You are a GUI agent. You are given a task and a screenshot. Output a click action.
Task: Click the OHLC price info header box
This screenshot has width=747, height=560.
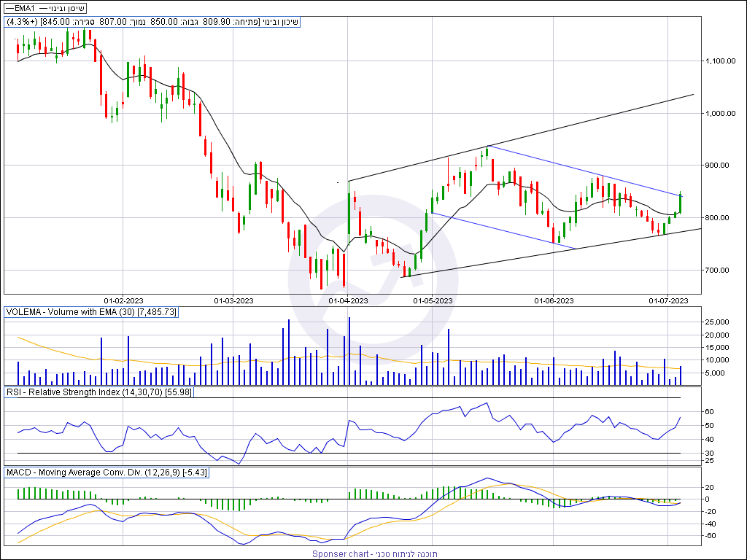(x=152, y=22)
